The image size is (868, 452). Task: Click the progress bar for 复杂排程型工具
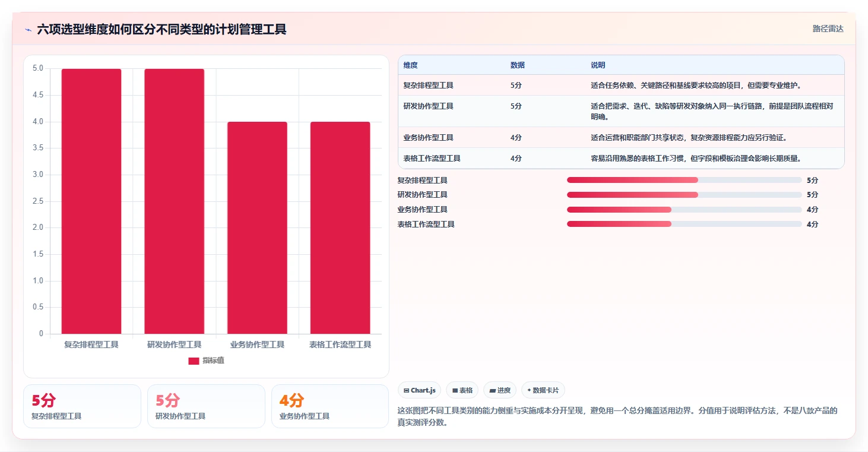pyautogui.click(x=684, y=180)
